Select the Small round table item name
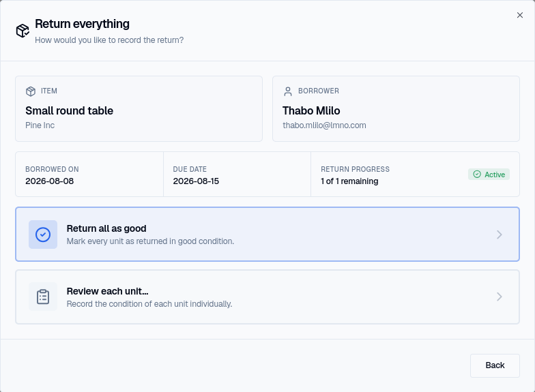Viewport: 535px width, 392px height. click(70, 110)
